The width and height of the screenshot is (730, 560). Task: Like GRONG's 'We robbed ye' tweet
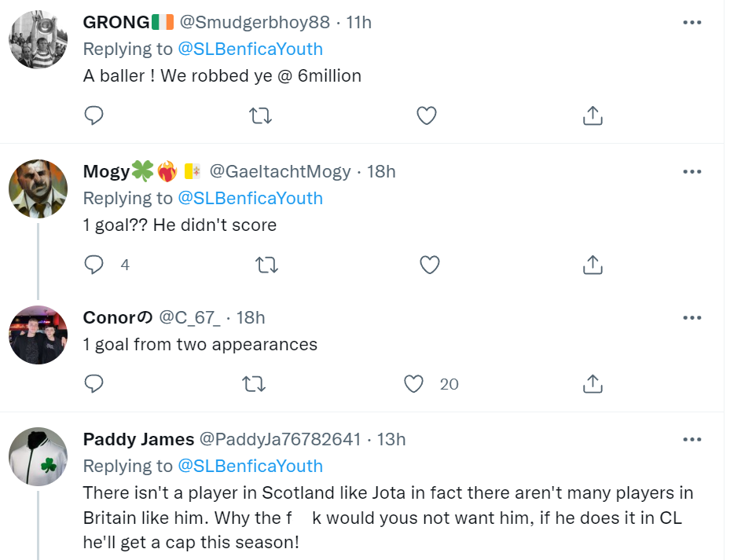point(427,115)
